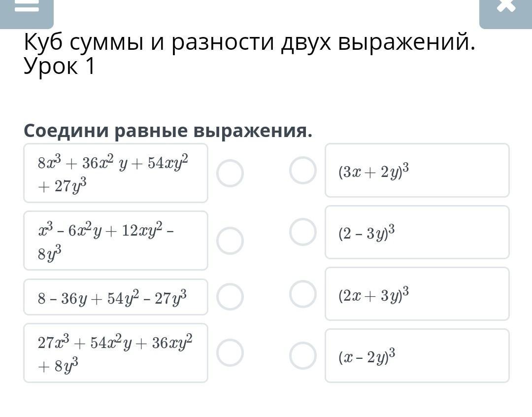The width and height of the screenshot is (532, 417).
Task: Select connector circle beside (2 – 3y)³ answer
Action: coord(302,232)
